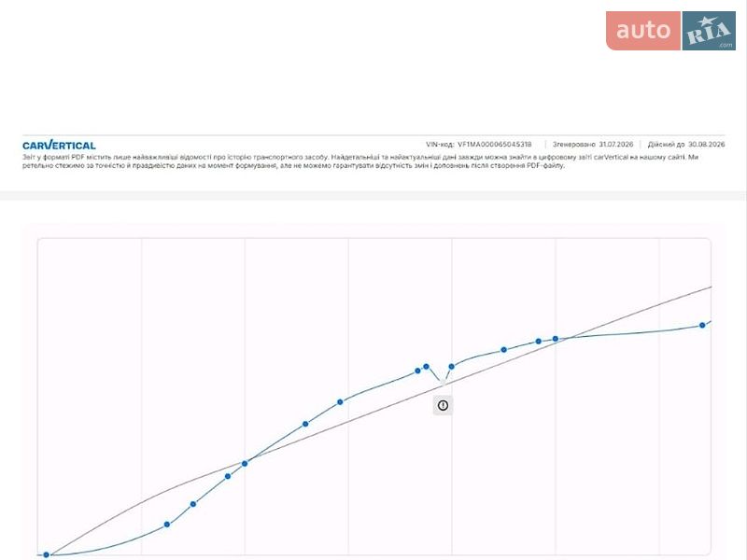Select the valid-until date 30.08.2026
Image resolution: width=747 pixels, height=560 pixels.
707,145
